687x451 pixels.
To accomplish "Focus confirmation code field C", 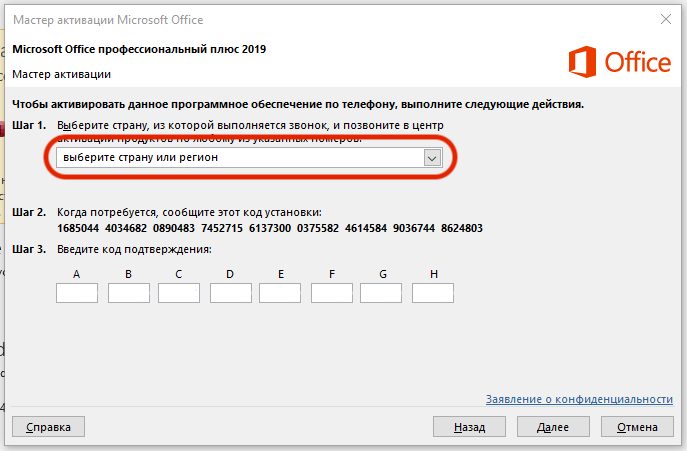I will pos(179,293).
